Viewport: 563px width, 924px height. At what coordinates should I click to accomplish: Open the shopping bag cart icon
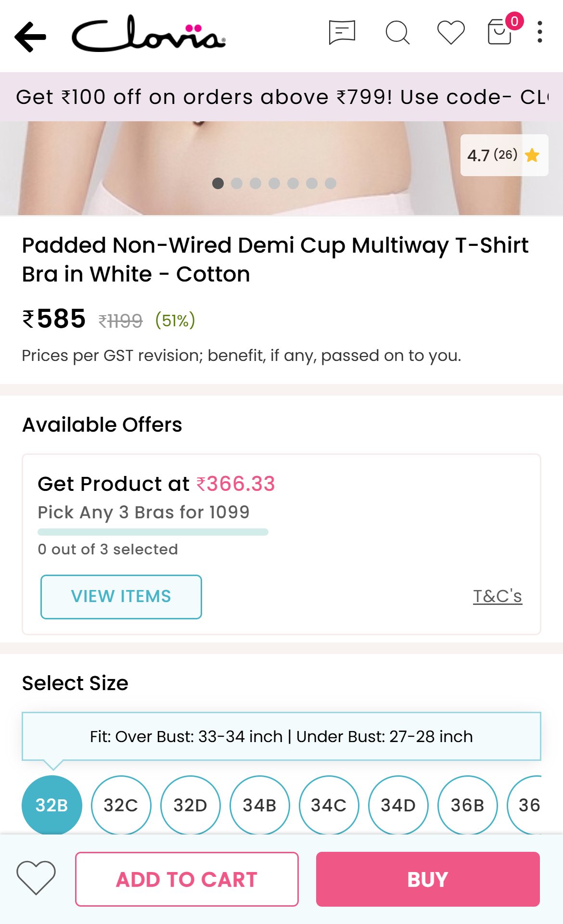click(x=500, y=31)
